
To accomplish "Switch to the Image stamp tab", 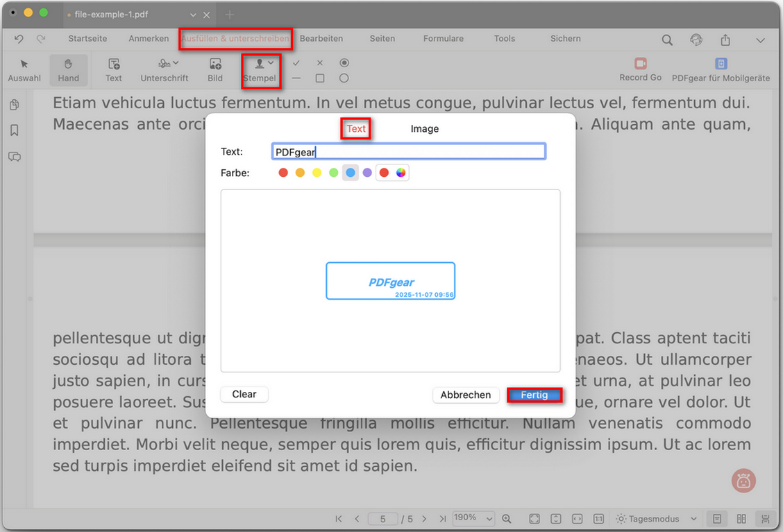I will (424, 129).
